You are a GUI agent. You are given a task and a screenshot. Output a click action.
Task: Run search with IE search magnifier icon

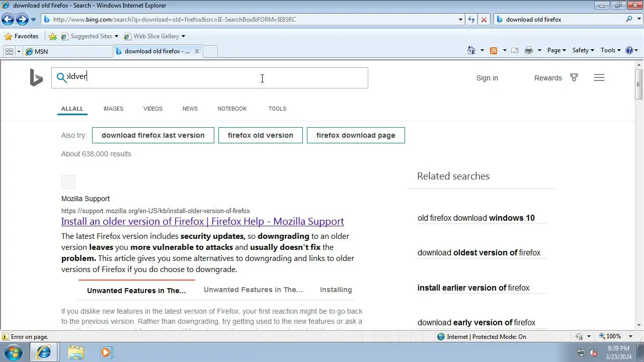click(x=629, y=19)
